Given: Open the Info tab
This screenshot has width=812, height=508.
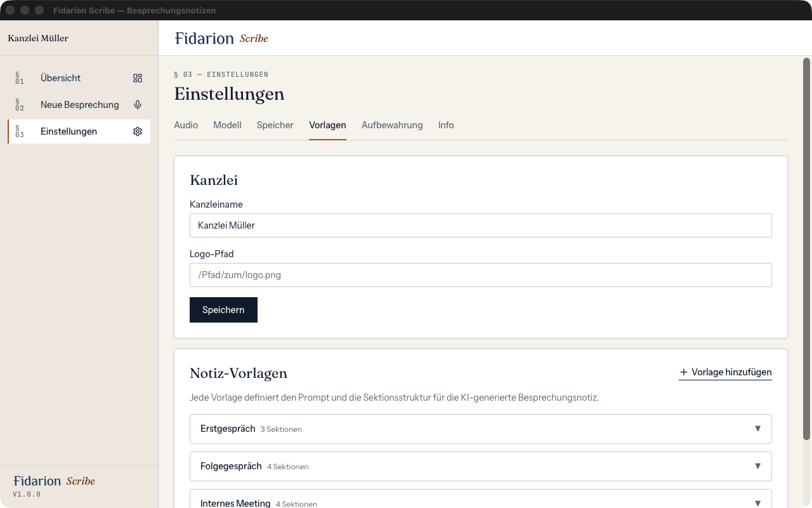Looking at the screenshot, I should click(x=446, y=125).
